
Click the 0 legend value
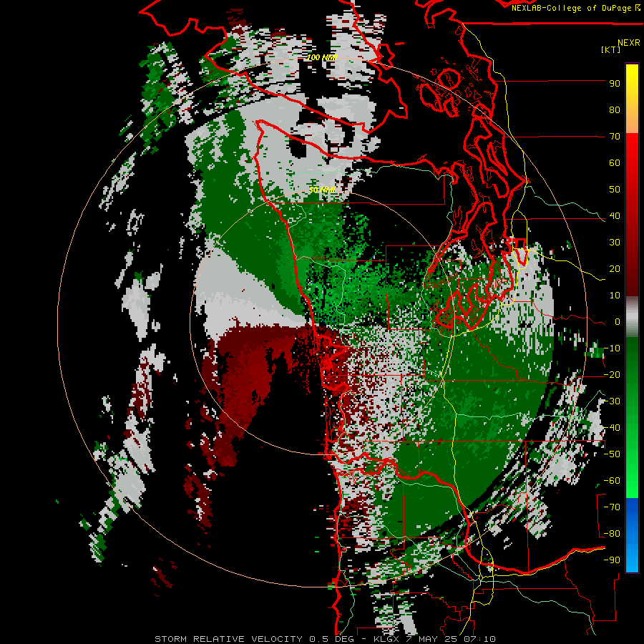[x=618, y=321]
